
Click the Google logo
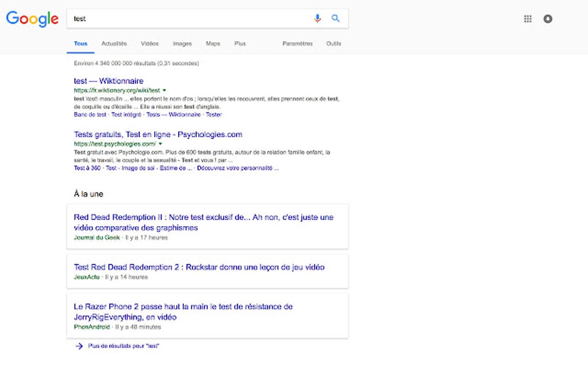[32, 19]
